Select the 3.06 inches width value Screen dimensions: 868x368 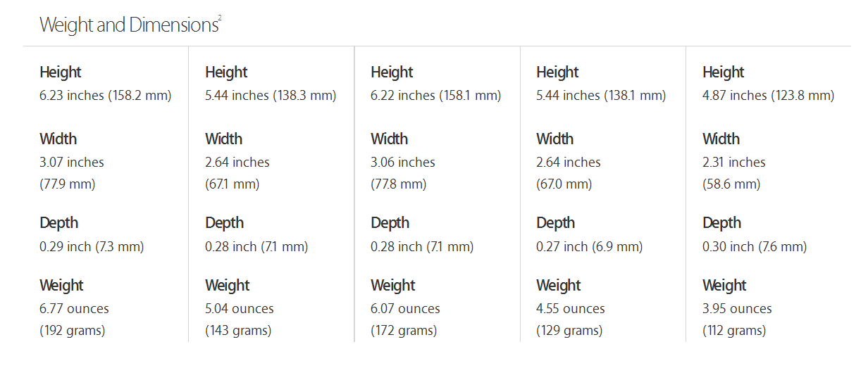click(403, 162)
